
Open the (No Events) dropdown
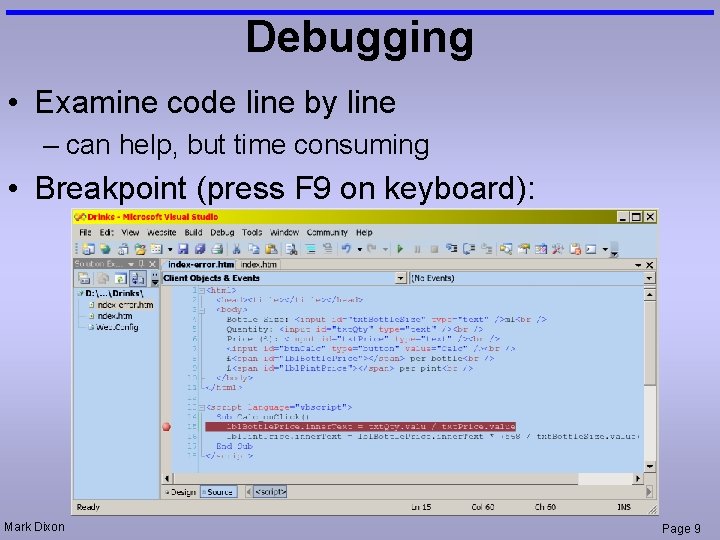(649, 278)
